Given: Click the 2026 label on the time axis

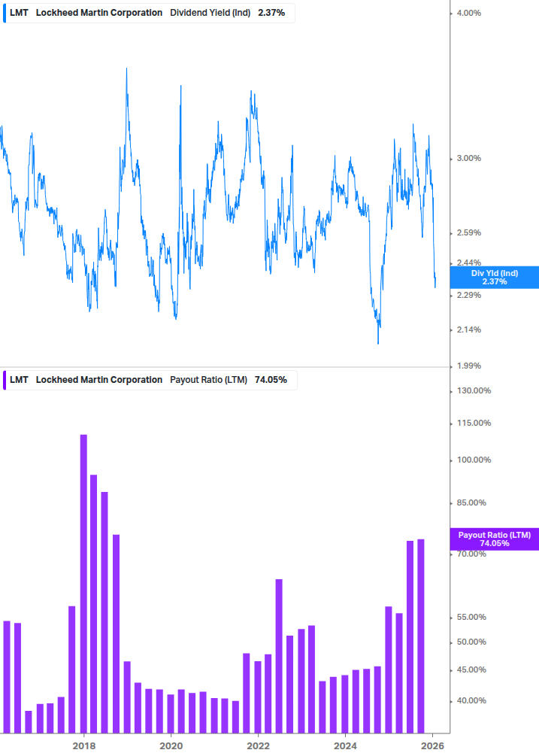Looking at the screenshot, I should coord(432,745).
